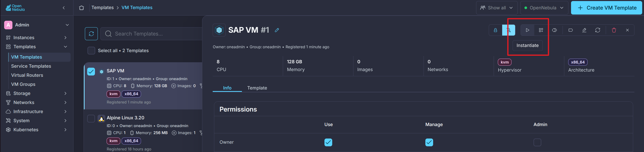Toggle Select all templates checkbox
Image resolution: width=644 pixels, height=152 pixels.
coord(91,51)
